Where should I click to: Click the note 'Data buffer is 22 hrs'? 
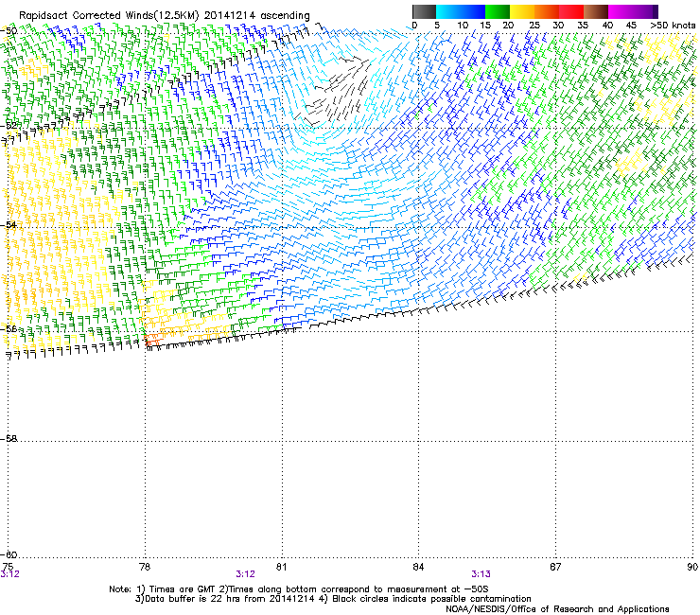(x=191, y=599)
